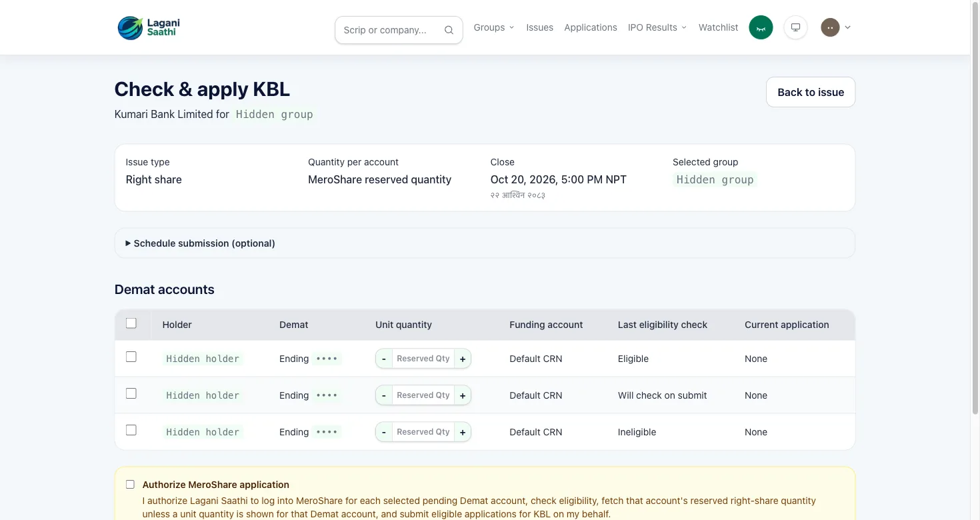
Task: Click the chevron beside the user avatar
Action: click(848, 27)
